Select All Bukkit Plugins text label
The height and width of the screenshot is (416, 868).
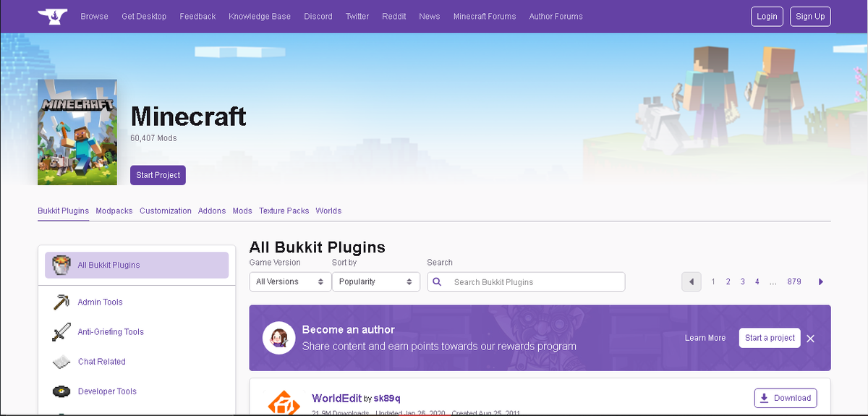(x=109, y=265)
